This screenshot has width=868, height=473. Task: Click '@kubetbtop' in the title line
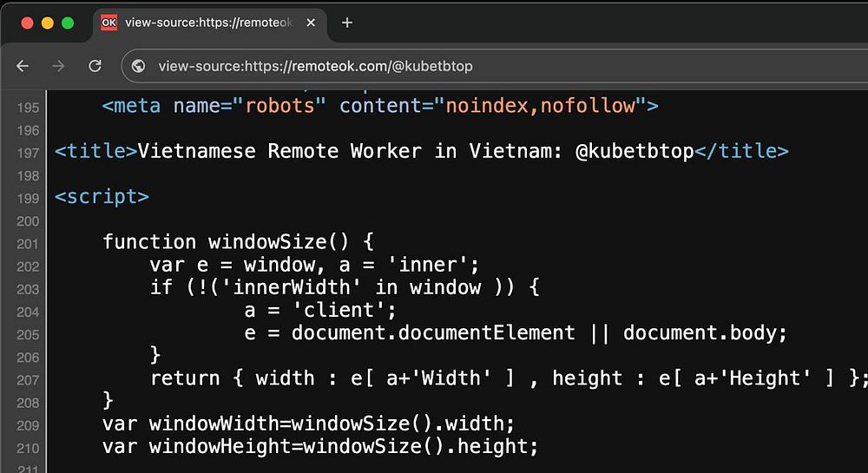point(635,151)
